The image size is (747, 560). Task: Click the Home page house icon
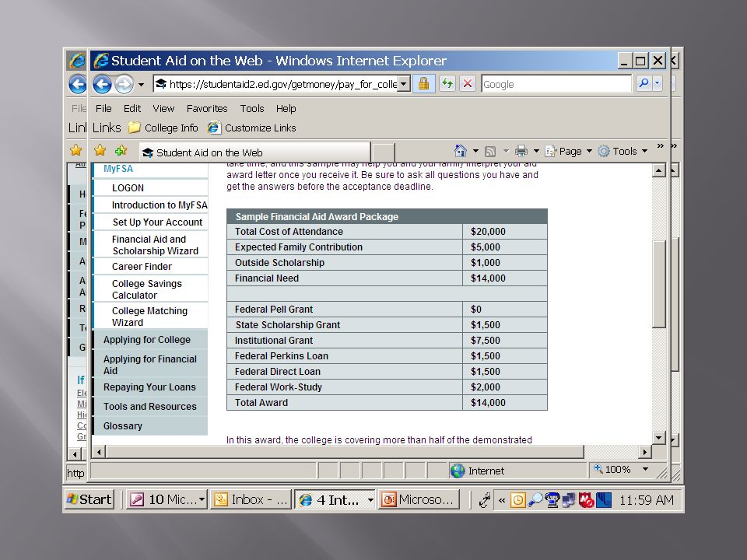coord(460,151)
